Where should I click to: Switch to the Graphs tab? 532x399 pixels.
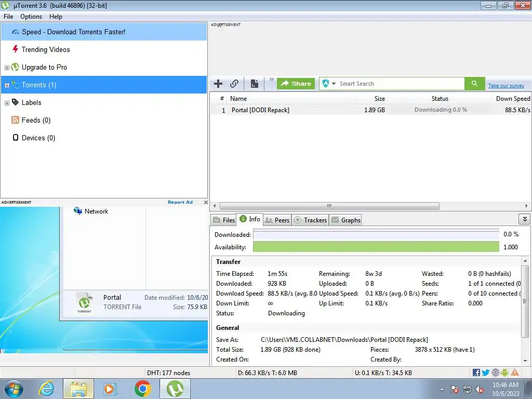pyautogui.click(x=345, y=220)
